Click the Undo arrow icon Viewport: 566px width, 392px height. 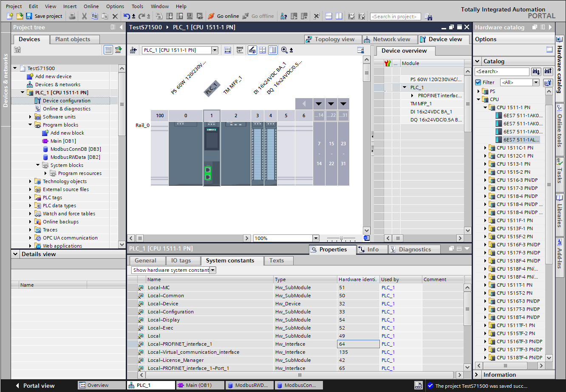[x=127, y=16]
